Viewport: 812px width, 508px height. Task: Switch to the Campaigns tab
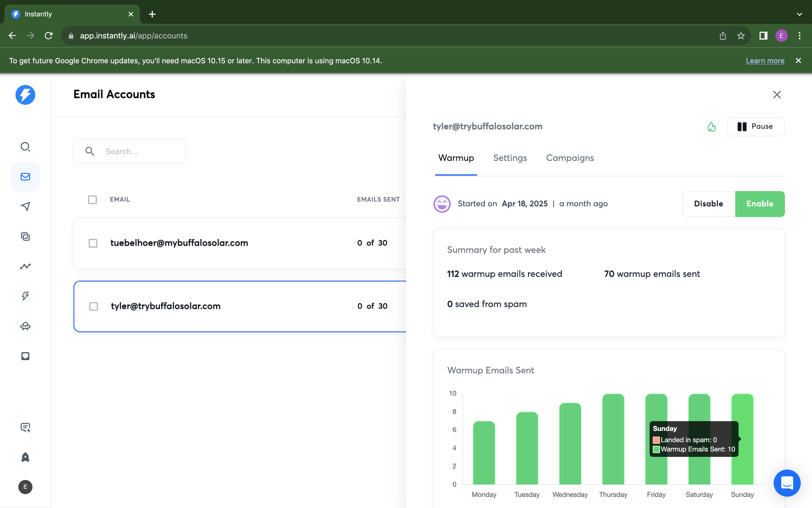(570, 158)
